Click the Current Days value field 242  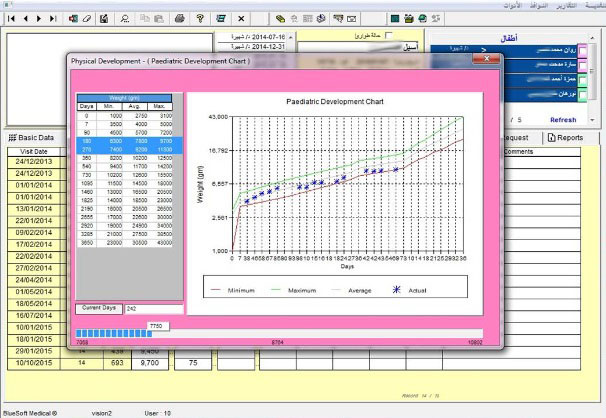(154, 309)
